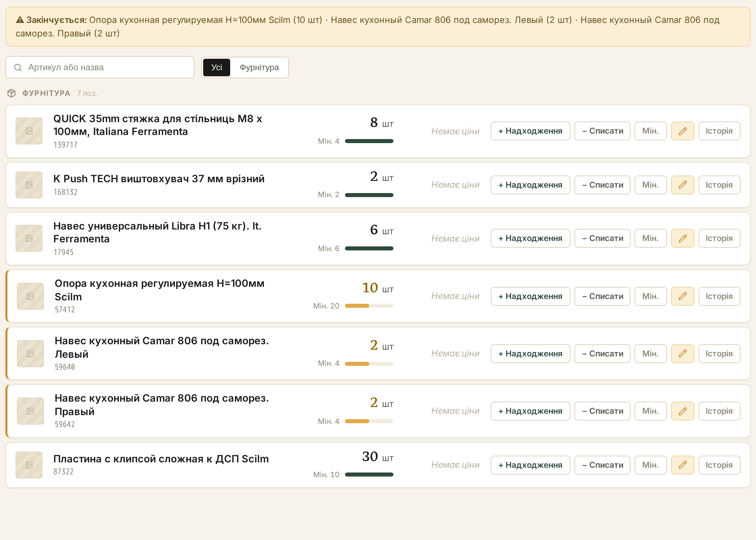Image resolution: width=756 pixels, height=540 pixels.
Task: Open edit pencil for Libra H1 навес
Action: tap(682, 238)
